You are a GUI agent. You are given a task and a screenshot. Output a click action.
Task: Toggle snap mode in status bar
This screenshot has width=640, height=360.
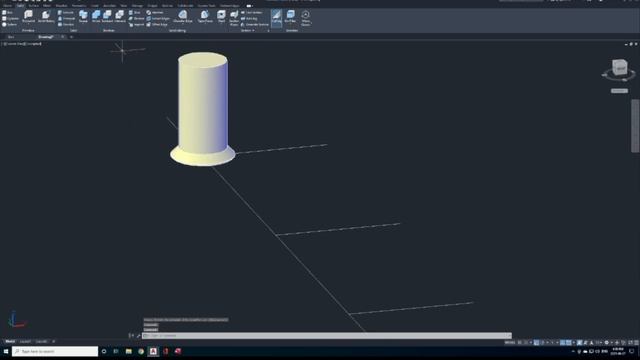tap(526, 343)
